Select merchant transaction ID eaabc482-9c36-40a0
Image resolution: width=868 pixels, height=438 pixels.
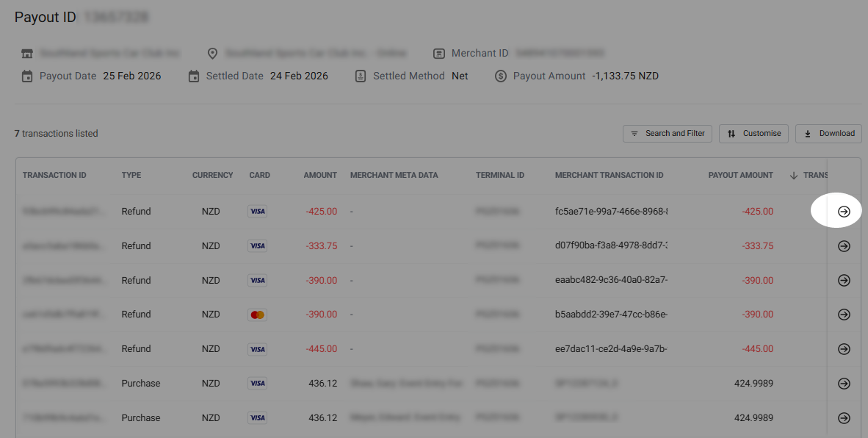click(x=611, y=280)
